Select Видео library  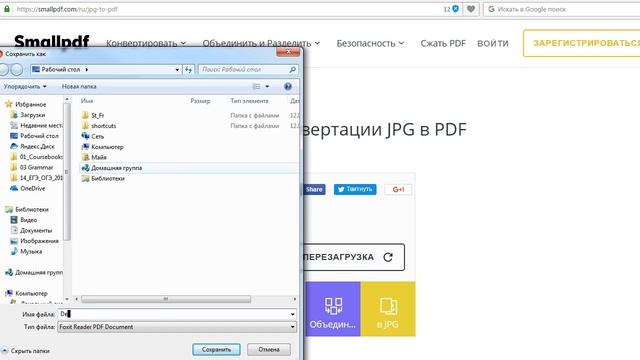point(28,220)
